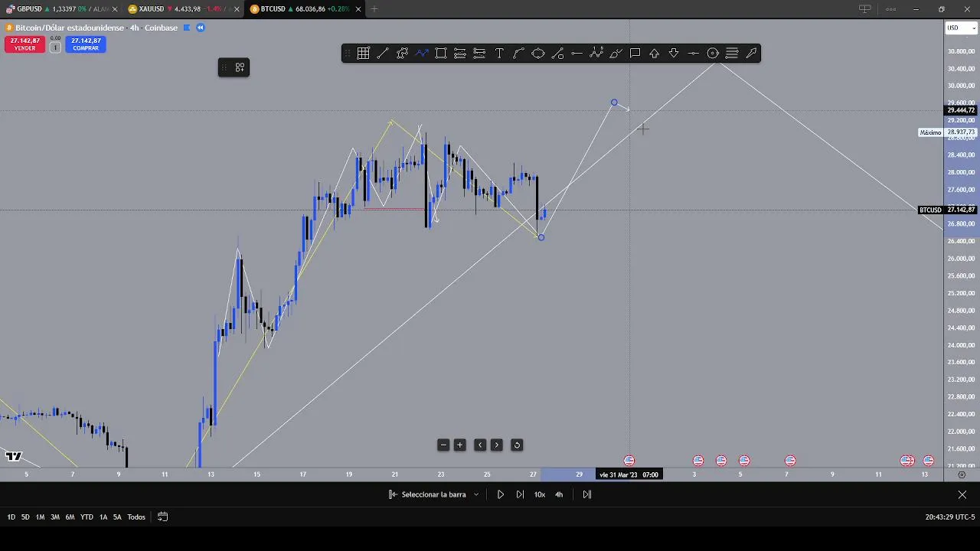Select the ellipse drawing tool
Image resolution: width=980 pixels, height=551 pixels.
tap(538, 53)
